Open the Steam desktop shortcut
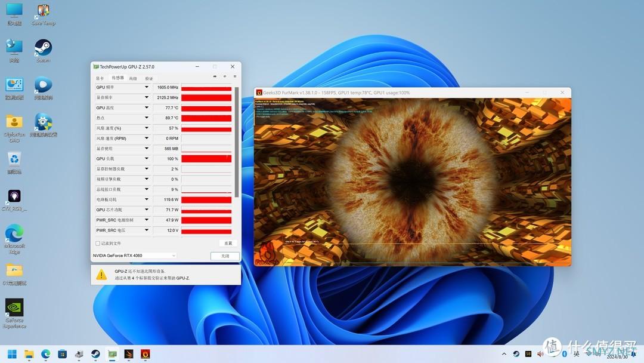 [43, 51]
